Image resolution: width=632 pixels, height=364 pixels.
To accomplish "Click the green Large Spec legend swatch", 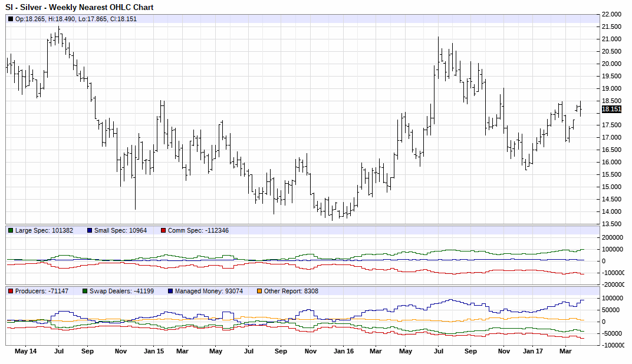I will (11, 230).
